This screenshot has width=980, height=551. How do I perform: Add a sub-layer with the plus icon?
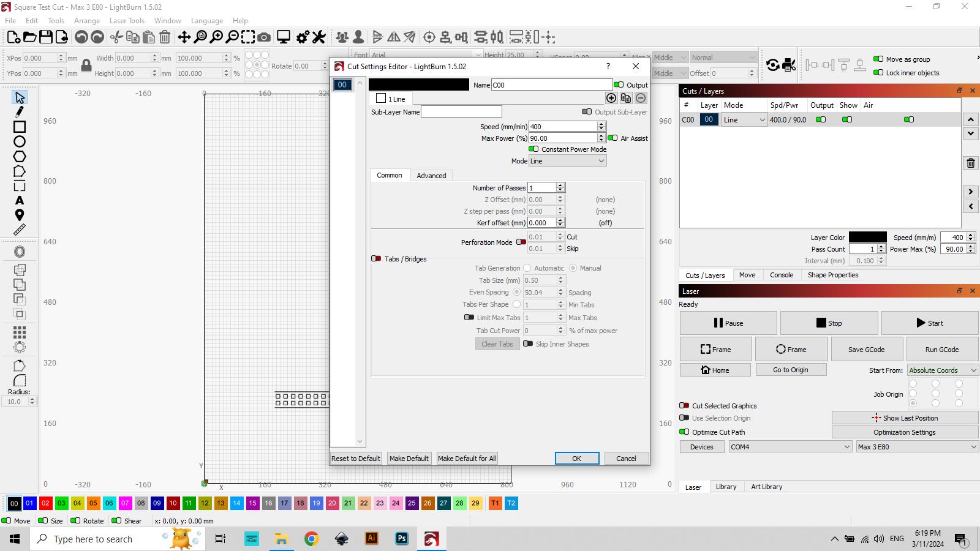(611, 98)
